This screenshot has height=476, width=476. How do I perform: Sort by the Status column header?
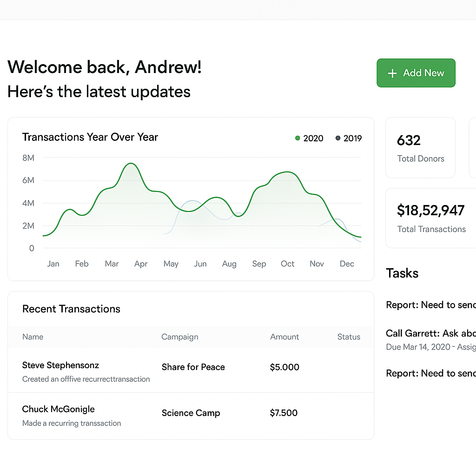349,337
